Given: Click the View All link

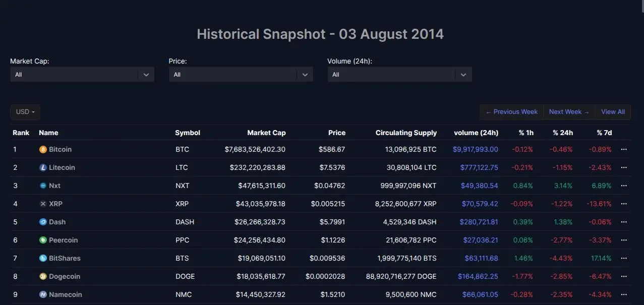Looking at the screenshot, I should 613,111.
